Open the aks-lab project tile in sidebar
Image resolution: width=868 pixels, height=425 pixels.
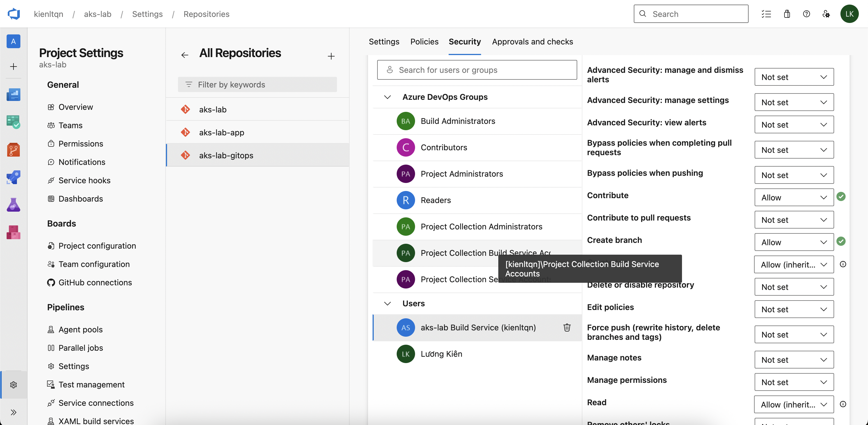tap(13, 41)
